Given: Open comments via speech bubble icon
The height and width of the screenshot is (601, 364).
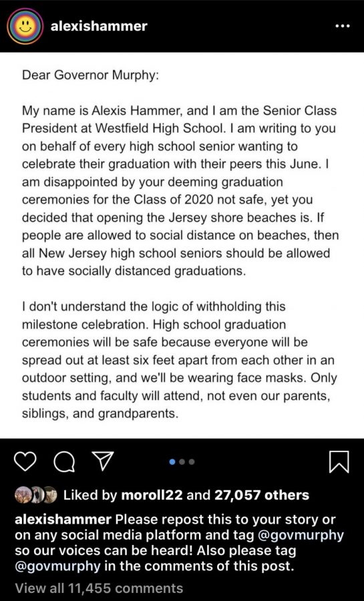Looking at the screenshot, I should pos(64,461).
